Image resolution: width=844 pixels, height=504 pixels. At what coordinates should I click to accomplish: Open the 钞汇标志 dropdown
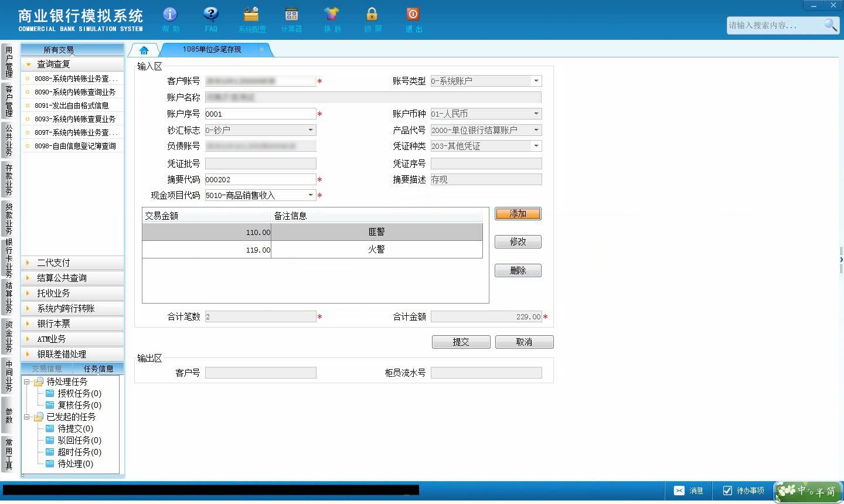point(311,130)
